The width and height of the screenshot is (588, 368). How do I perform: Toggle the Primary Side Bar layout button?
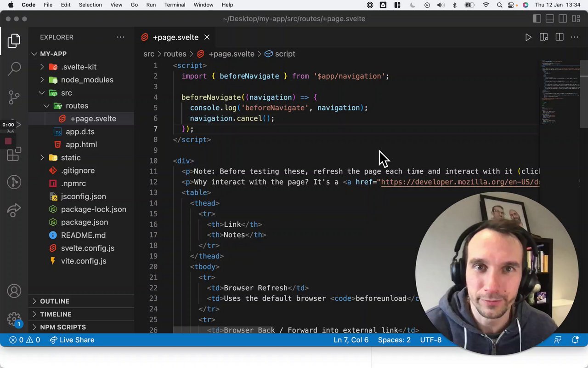(x=537, y=19)
